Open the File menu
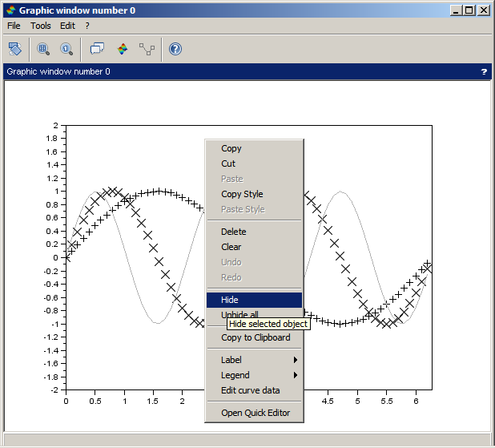The width and height of the screenshot is (495, 448). click(x=14, y=26)
